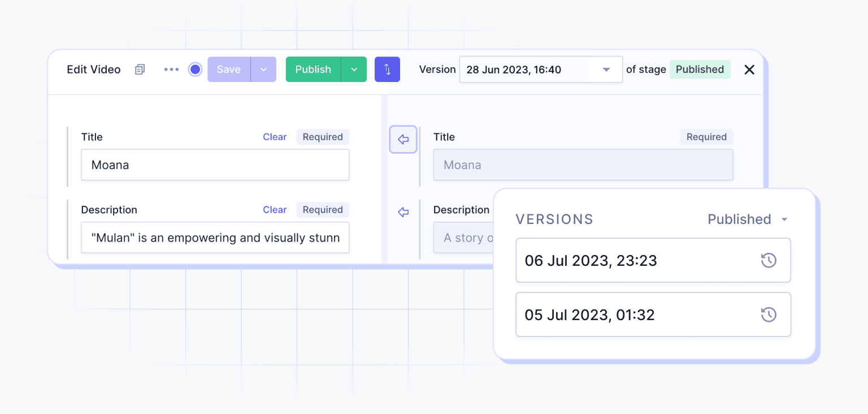Expand the Save dropdown arrow

263,70
